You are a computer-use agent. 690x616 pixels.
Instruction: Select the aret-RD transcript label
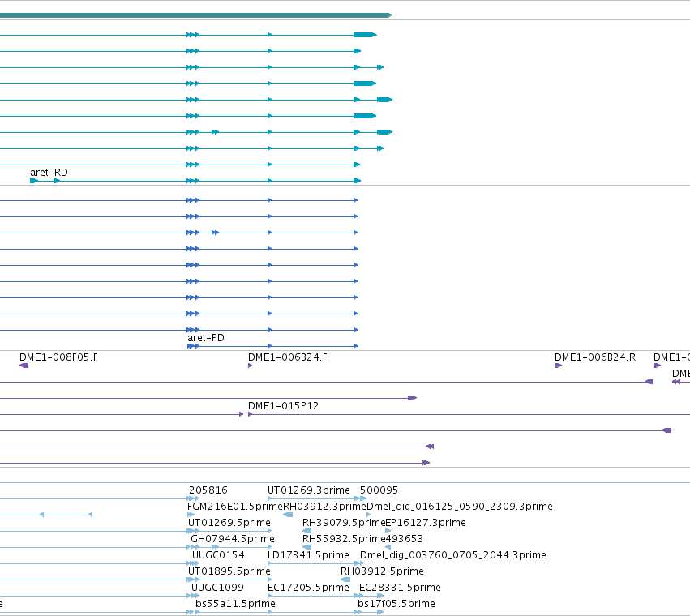(49, 173)
